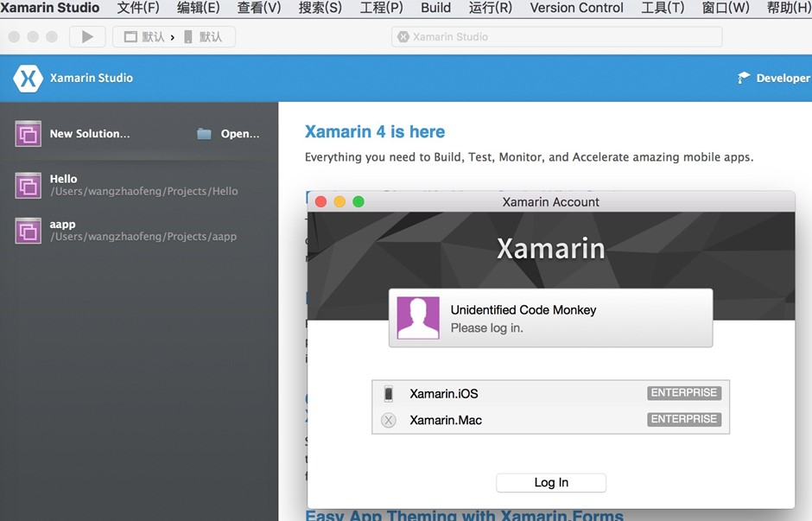This screenshot has width=812, height=521.
Task: Minimize the Xamarin Account dialog yellow button
Action: pyautogui.click(x=339, y=201)
